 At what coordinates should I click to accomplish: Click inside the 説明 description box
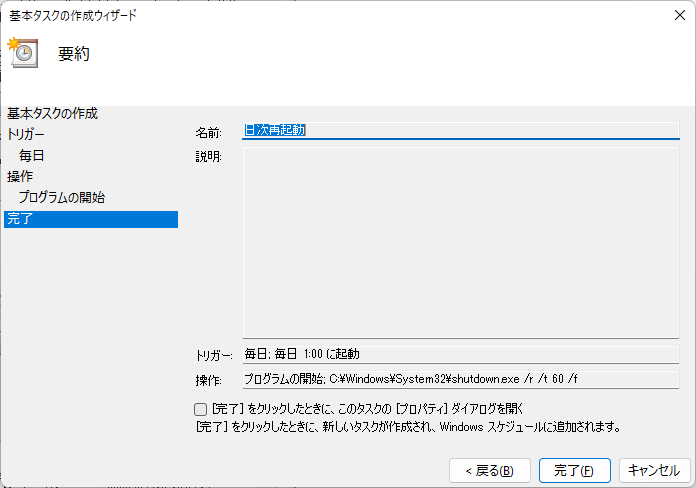tap(461, 242)
